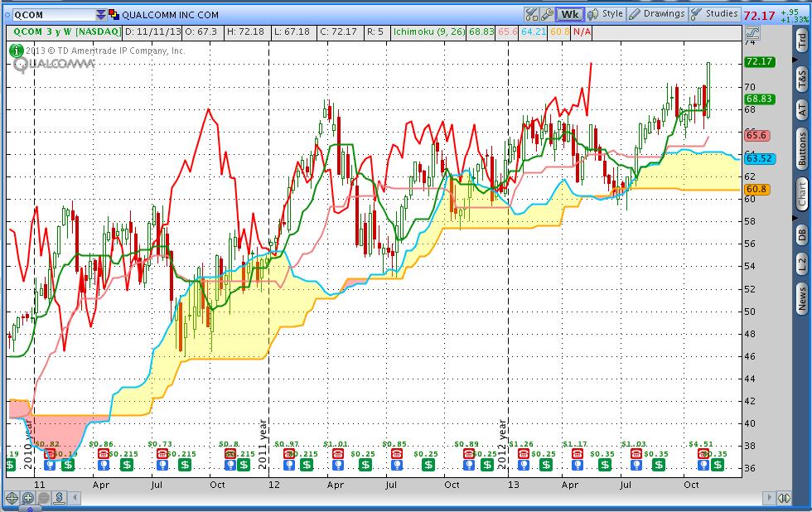
Task: Click the lightbulb icon below the $1.26 earnings
Action: pyautogui.click(x=523, y=465)
